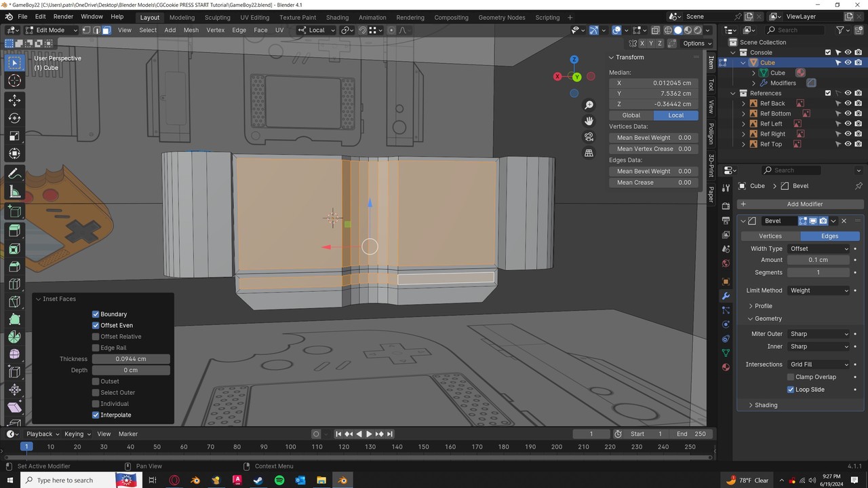Choose the Annotate pencil tool
Viewport: 868px width, 488px height.
point(14,174)
